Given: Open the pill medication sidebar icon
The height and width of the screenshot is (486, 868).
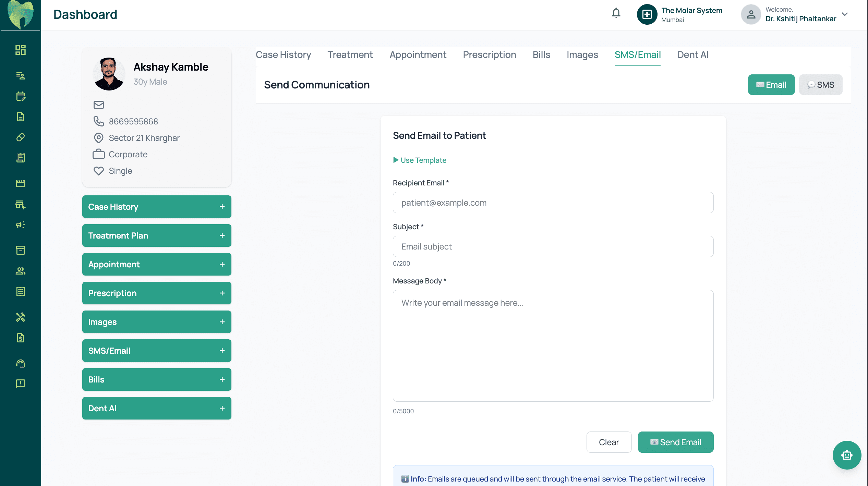Looking at the screenshot, I should (x=21, y=137).
